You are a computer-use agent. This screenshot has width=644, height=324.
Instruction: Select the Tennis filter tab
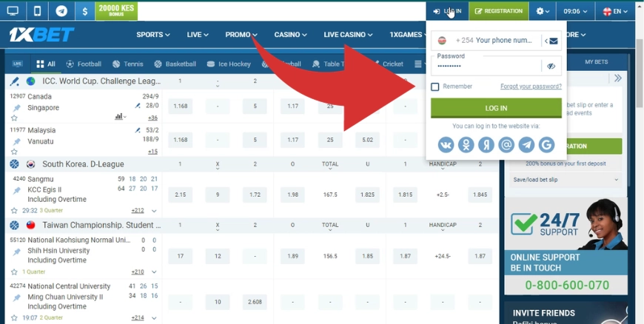click(128, 64)
